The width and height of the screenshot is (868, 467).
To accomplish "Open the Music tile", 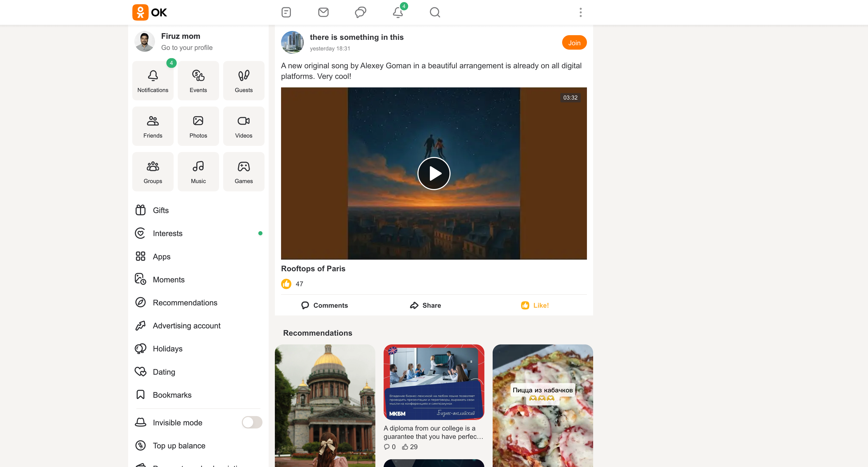I will tap(198, 172).
